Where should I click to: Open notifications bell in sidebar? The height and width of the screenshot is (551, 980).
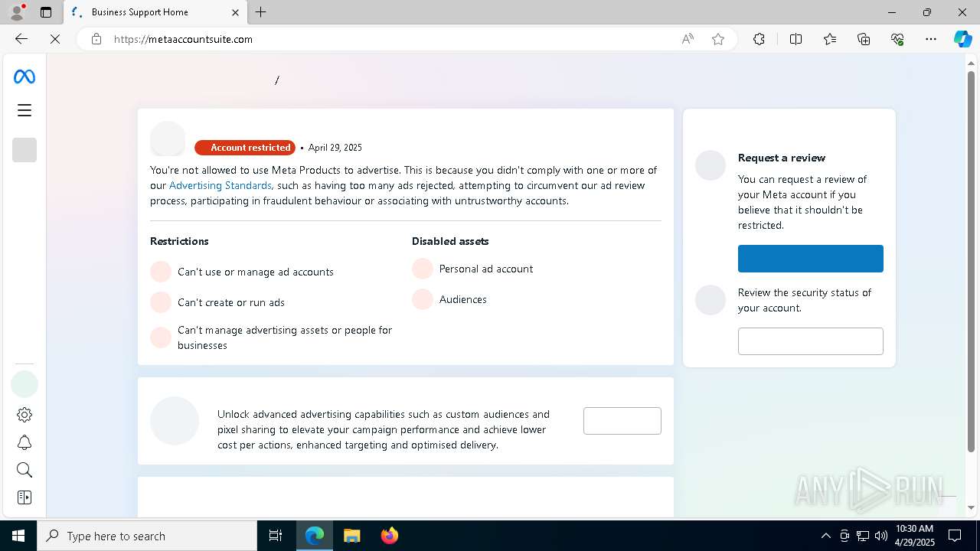pyautogui.click(x=24, y=443)
